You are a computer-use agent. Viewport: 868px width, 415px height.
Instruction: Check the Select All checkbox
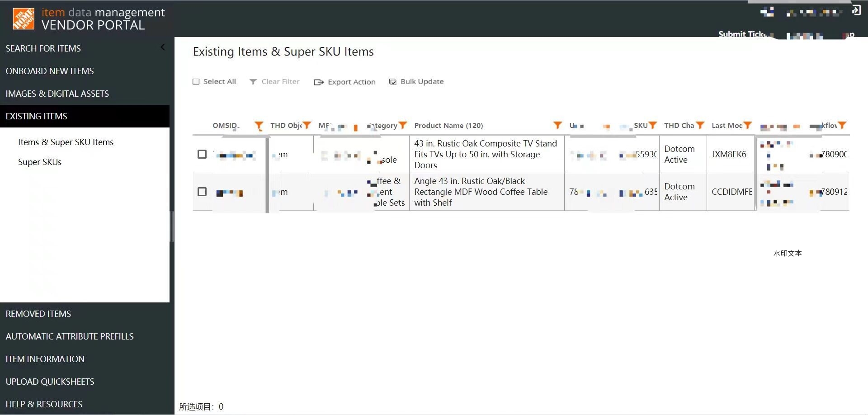(x=196, y=82)
